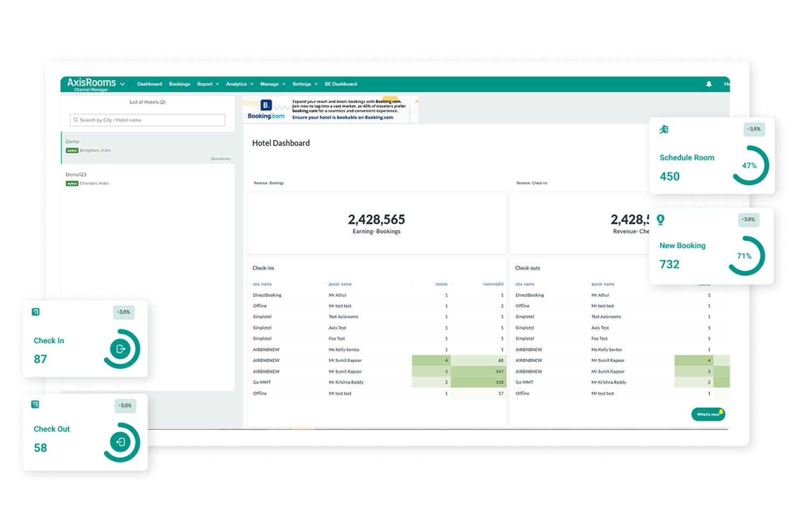
Task: Sort Check-ins by rooms column
Action: [x=442, y=284]
